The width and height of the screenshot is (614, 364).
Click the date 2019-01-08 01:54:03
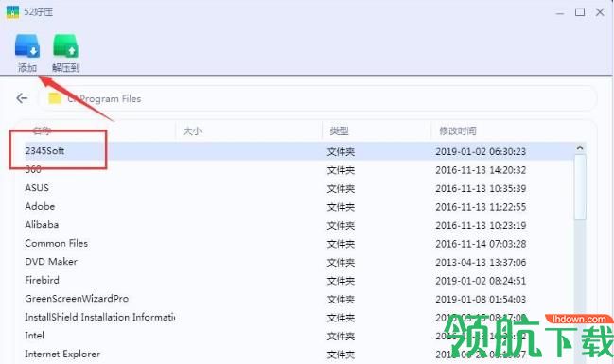point(481,300)
